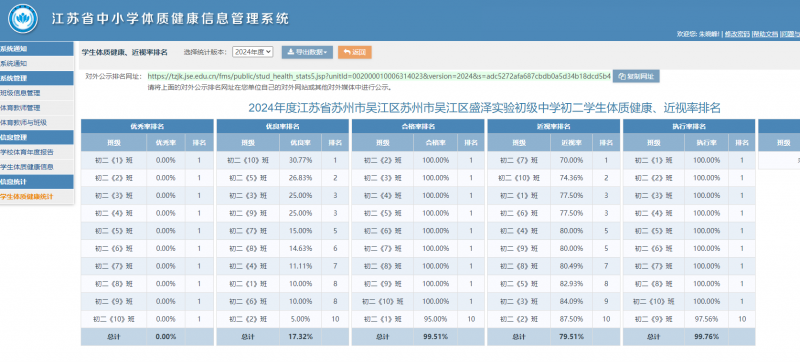Click the 84.09% 近视率 cell
The width and height of the screenshot is (800, 362).
click(x=571, y=301)
